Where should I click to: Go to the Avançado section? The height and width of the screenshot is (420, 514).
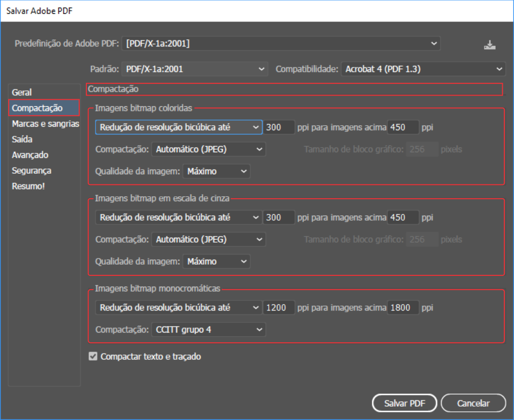coord(30,155)
